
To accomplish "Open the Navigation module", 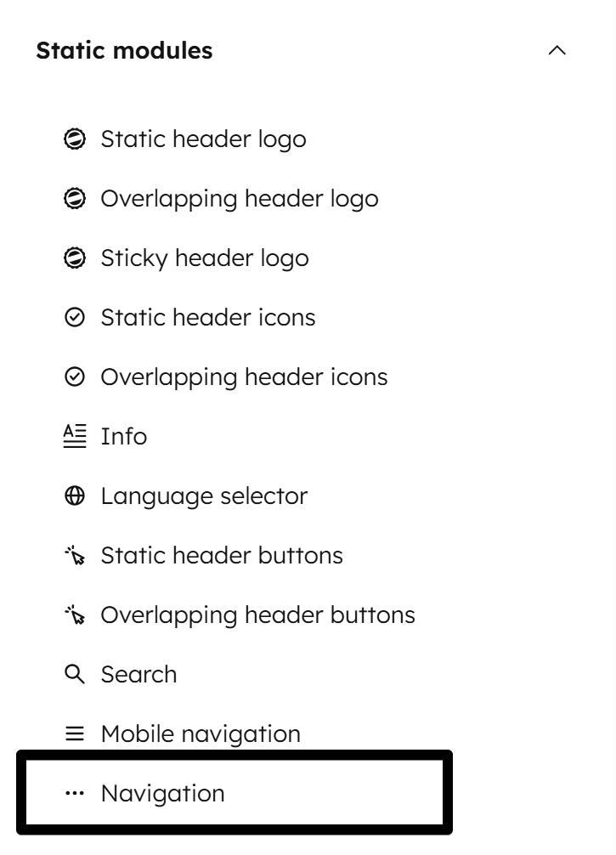I will click(162, 793).
